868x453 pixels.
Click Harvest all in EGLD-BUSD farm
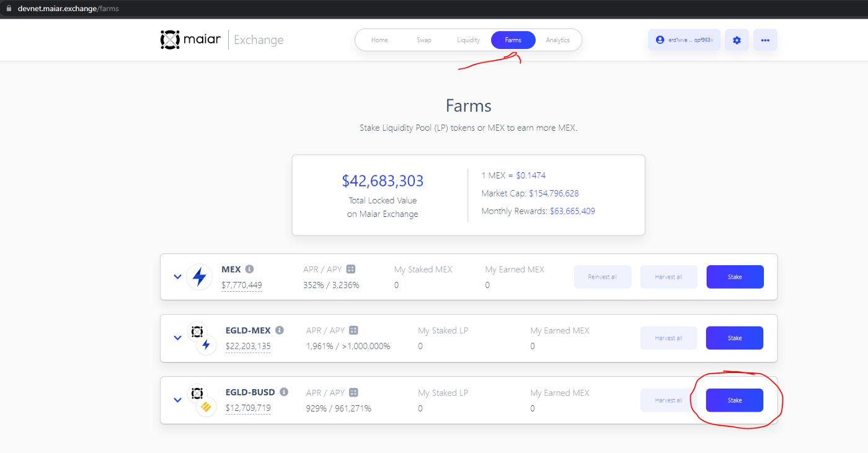coord(668,400)
